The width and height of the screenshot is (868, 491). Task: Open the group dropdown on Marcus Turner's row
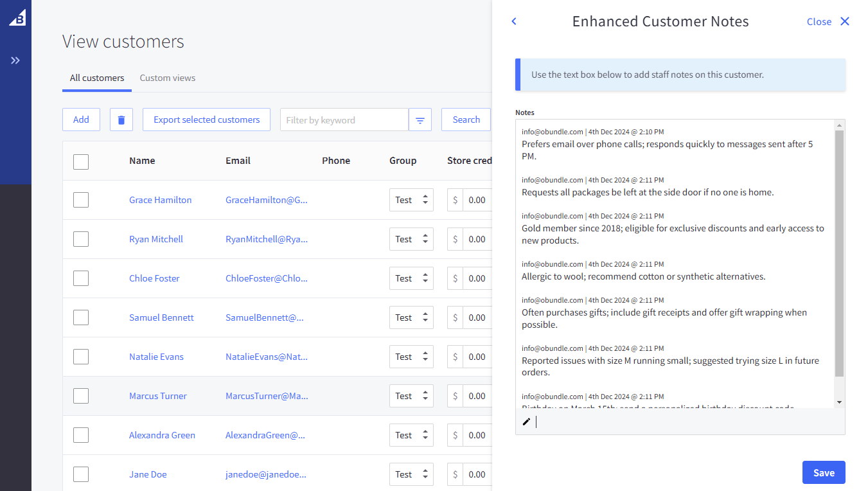click(x=411, y=395)
